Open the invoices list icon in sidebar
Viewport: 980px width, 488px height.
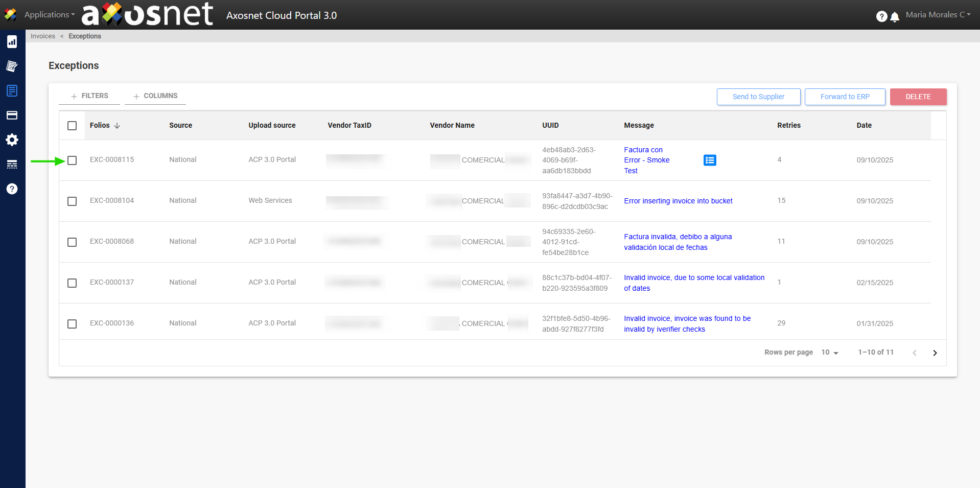(x=12, y=90)
